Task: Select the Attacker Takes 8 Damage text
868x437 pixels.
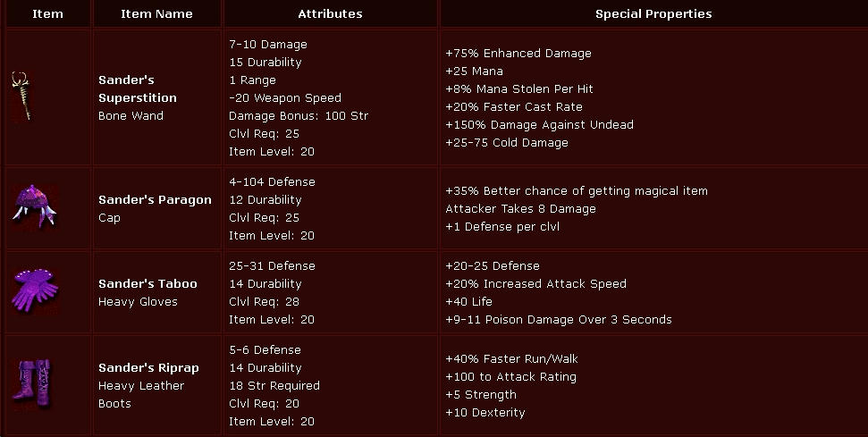Action: 520,208
